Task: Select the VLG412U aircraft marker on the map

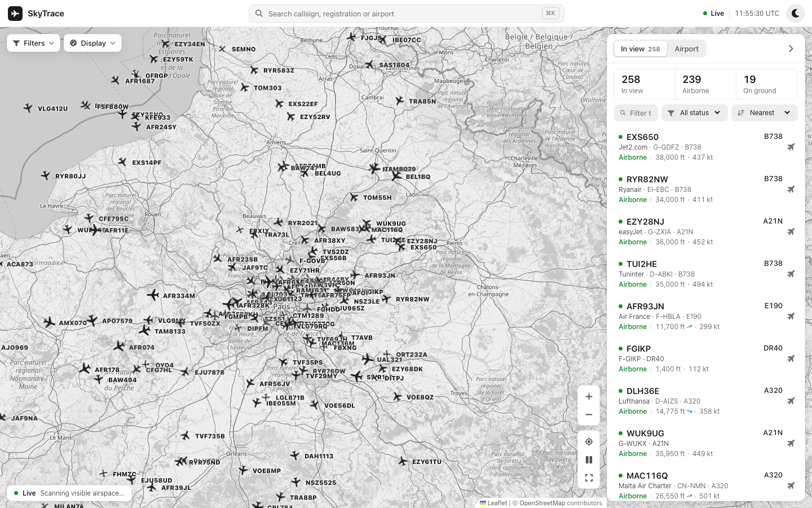Action: (28, 107)
